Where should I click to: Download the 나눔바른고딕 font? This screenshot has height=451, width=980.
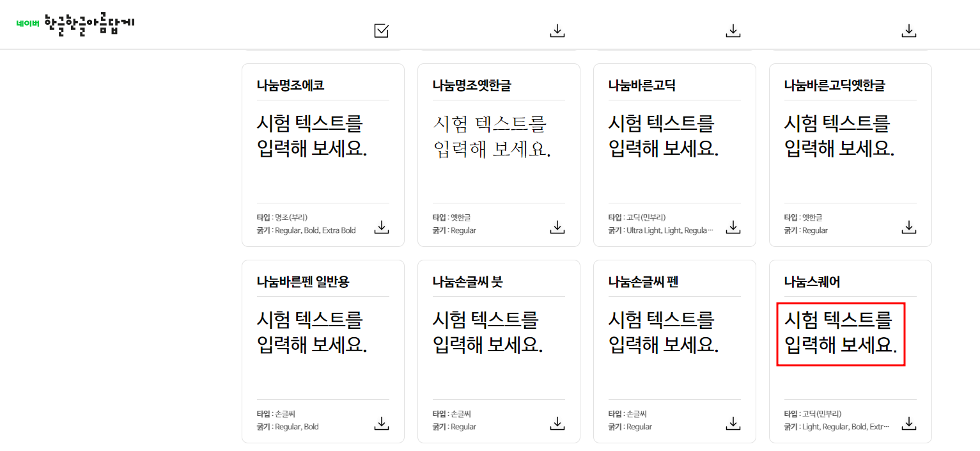click(x=733, y=226)
